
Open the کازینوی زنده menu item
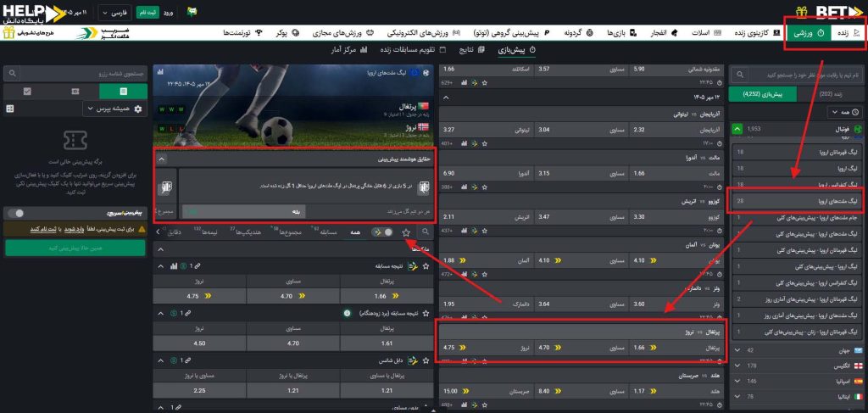pos(759,33)
